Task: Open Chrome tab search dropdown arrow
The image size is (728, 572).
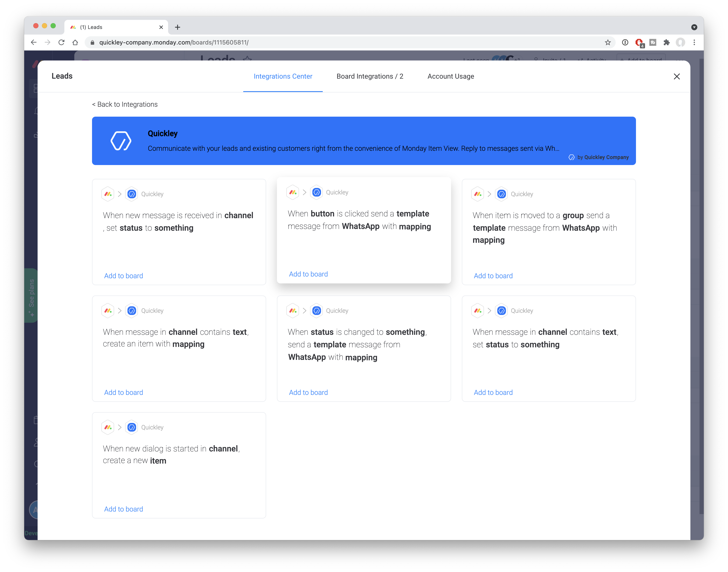Action: [x=694, y=27]
